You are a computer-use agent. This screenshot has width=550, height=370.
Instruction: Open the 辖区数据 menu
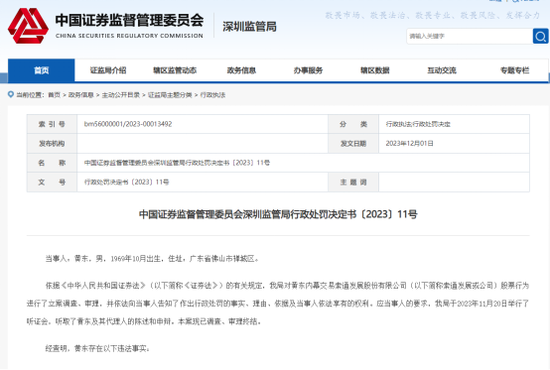tap(375, 70)
